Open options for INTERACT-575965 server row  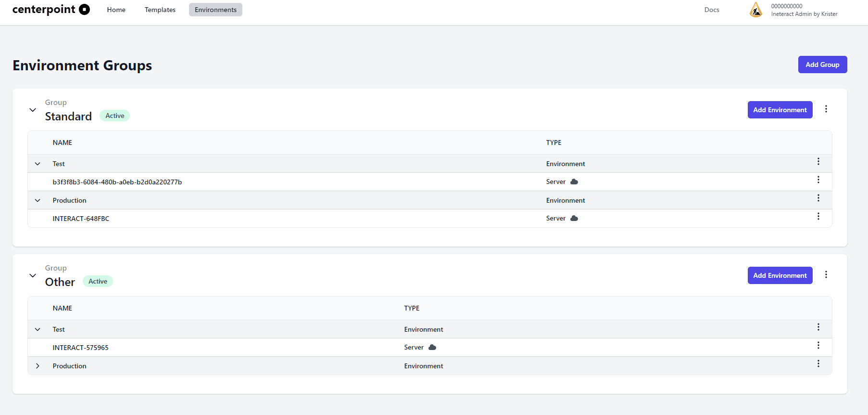[818, 346]
